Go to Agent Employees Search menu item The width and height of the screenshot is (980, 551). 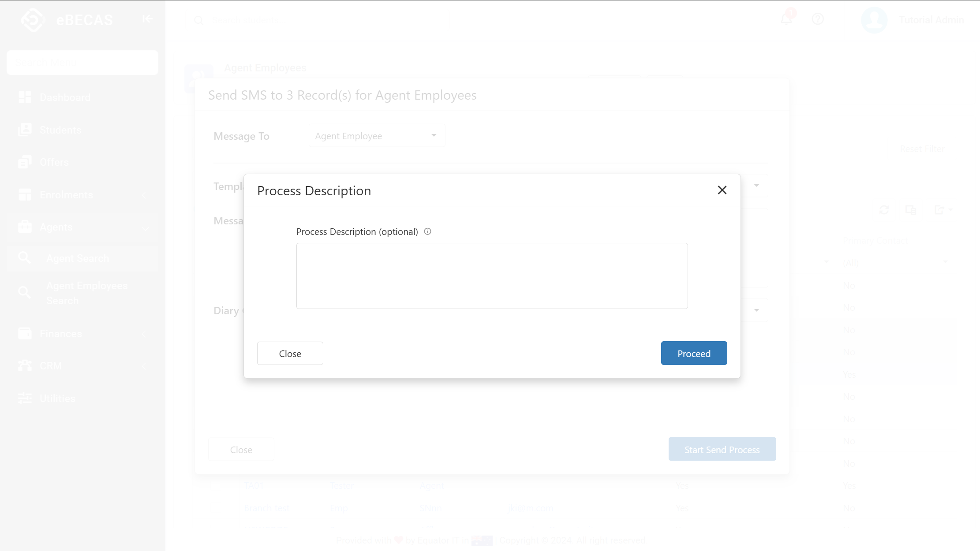[x=87, y=293]
